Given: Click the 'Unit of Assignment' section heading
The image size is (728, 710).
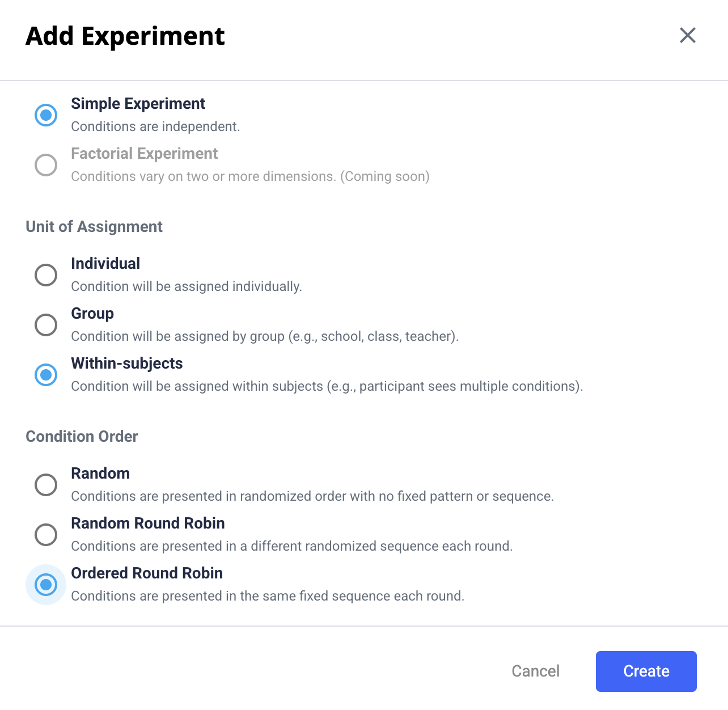Looking at the screenshot, I should click(94, 227).
